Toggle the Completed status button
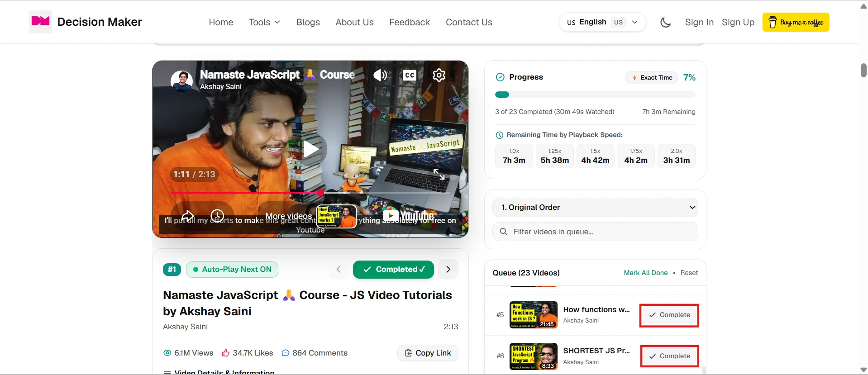Screen dimensions: 868x375 [x=393, y=269]
